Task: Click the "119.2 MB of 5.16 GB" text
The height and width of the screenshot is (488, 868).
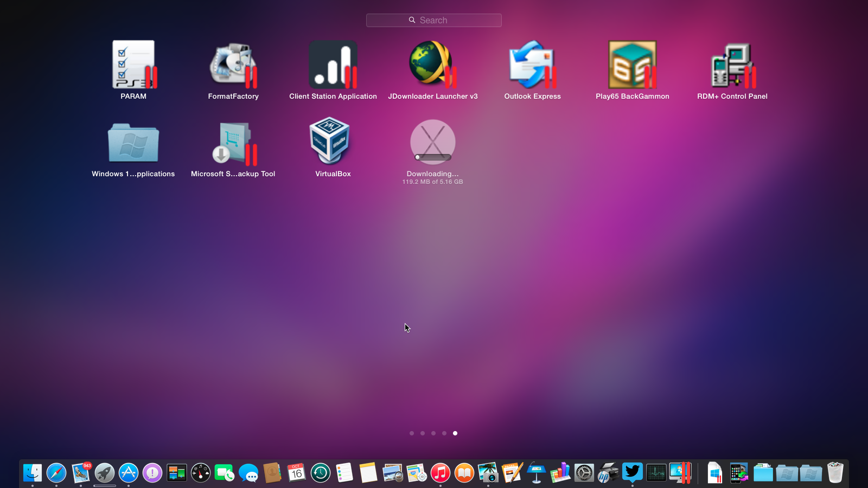Action: [433, 182]
